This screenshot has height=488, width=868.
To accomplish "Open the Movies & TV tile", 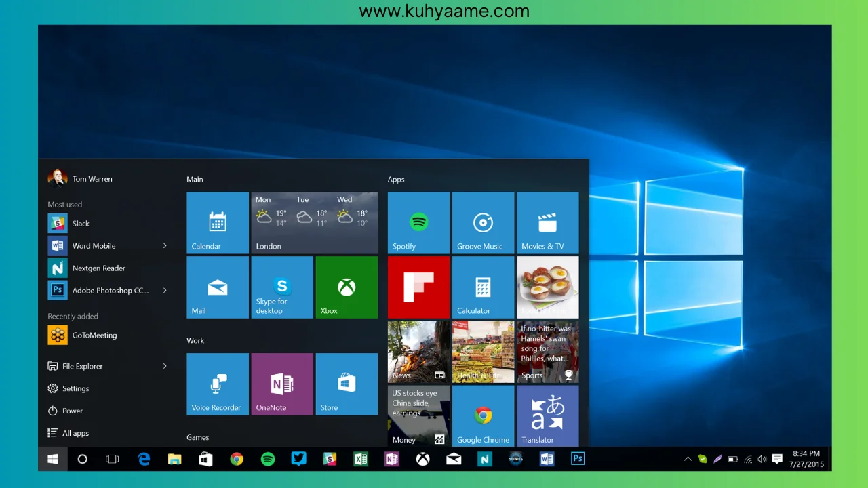I will (548, 223).
